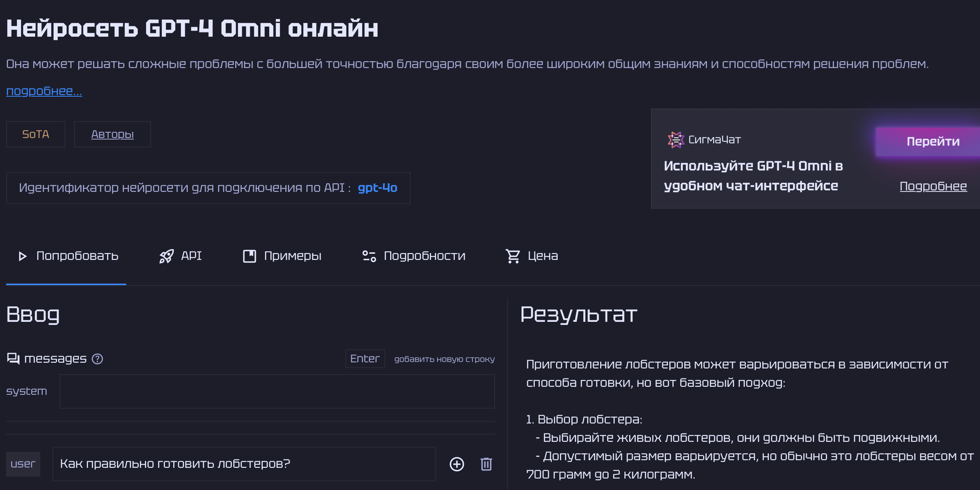Click the СигмаЧат star logo icon
Image resolution: width=980 pixels, height=490 pixels.
pos(676,140)
